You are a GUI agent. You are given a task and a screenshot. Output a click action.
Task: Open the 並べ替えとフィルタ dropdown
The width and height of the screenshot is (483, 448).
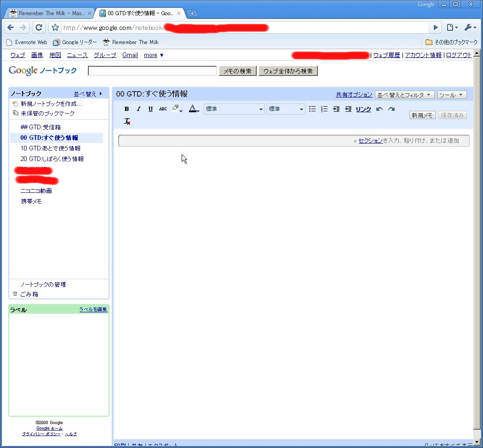[x=404, y=95]
